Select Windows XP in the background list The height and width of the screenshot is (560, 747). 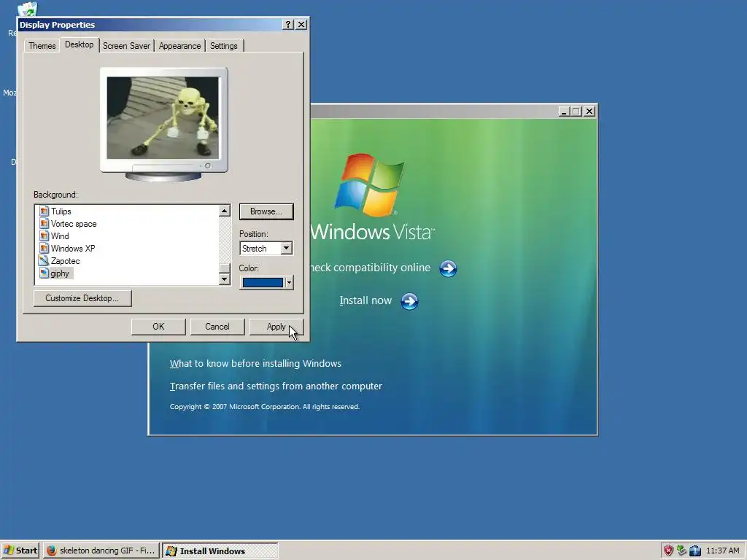pyautogui.click(x=73, y=248)
